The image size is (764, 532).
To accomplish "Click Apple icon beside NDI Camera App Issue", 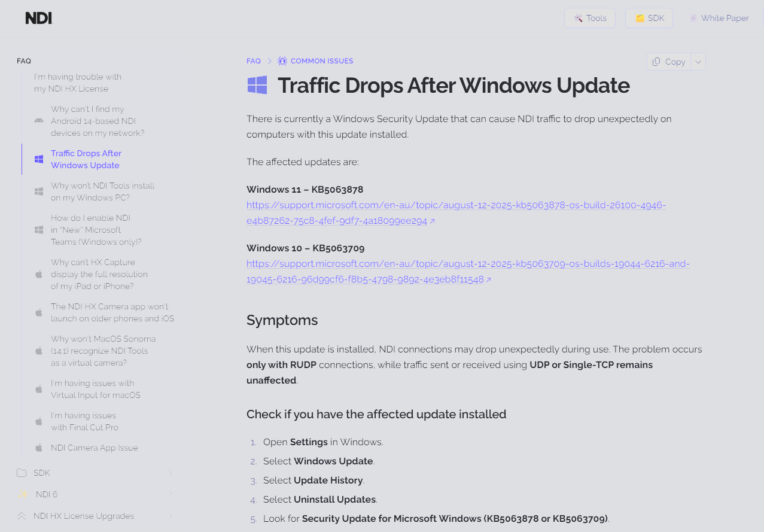I will click(39, 448).
